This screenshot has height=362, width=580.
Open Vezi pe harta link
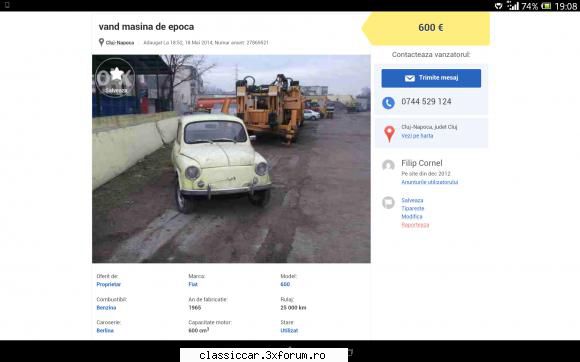click(417, 136)
